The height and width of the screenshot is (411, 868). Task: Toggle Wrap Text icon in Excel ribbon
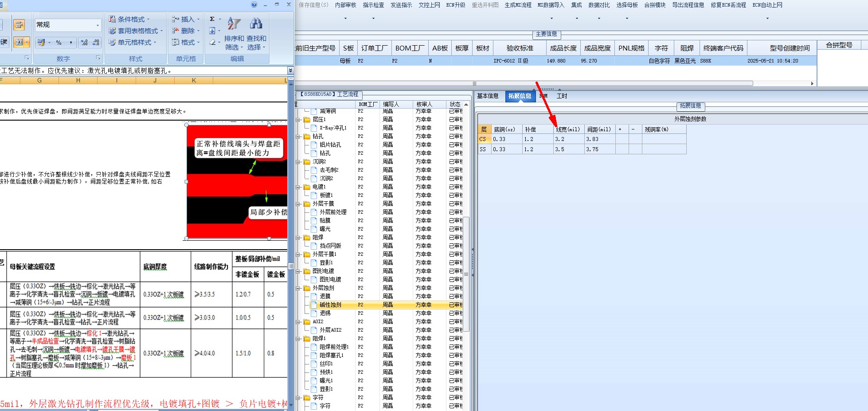tap(19, 25)
